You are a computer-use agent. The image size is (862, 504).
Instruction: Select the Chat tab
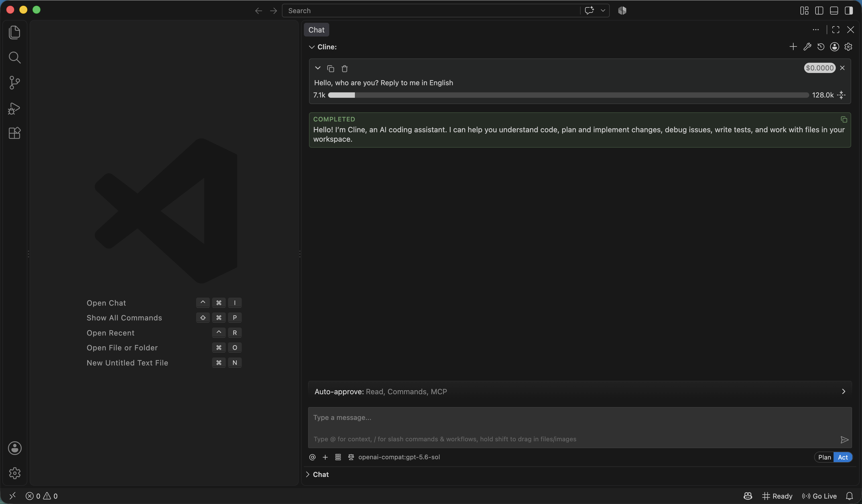(x=316, y=30)
